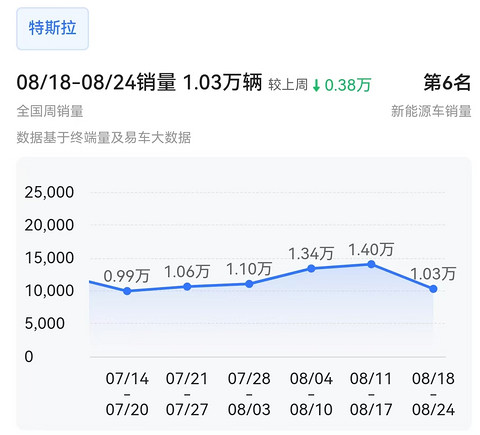
Task: Click the 全国周销量 label
Action: pyautogui.click(x=50, y=111)
